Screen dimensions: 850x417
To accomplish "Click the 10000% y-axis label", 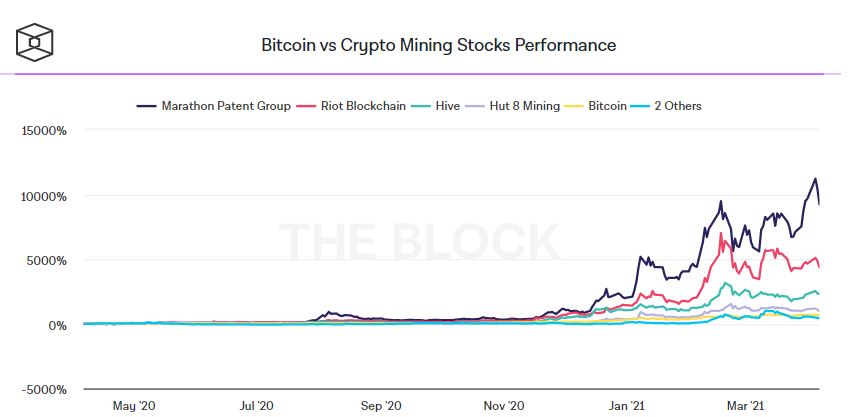I will pyautogui.click(x=44, y=196).
